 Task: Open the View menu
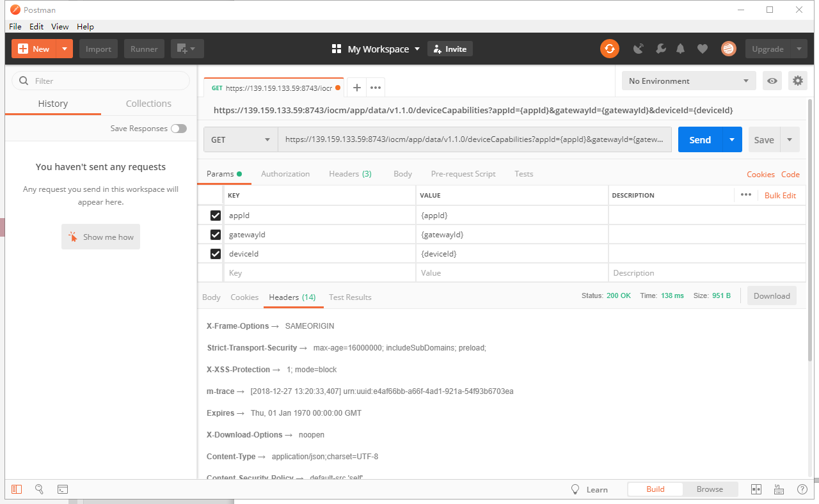(x=60, y=26)
